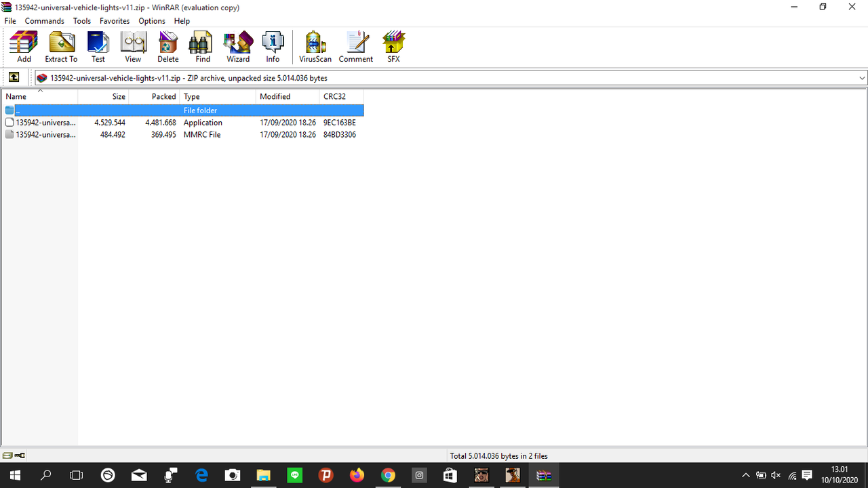868x488 pixels.
Task: Open the Tools menu
Action: (x=82, y=21)
